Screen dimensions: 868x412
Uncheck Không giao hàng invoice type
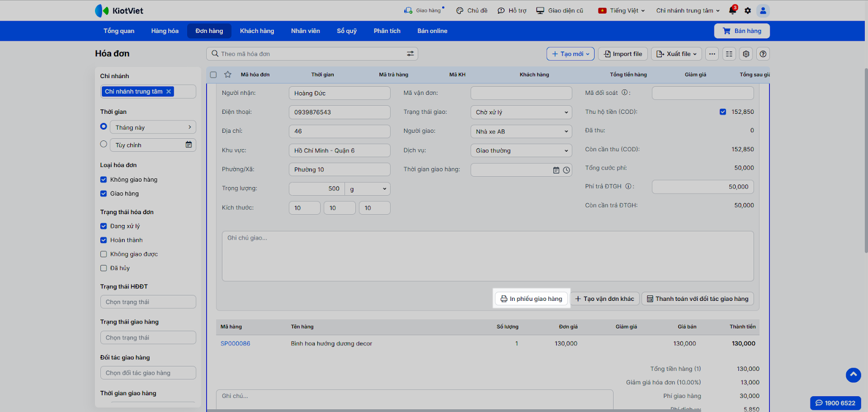[x=104, y=179]
